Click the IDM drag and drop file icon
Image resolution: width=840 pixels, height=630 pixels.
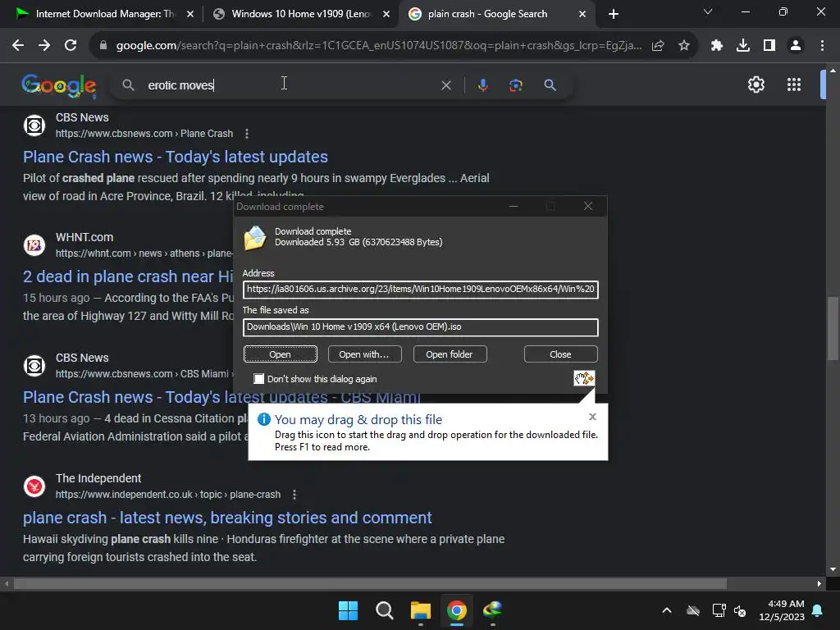(584, 378)
